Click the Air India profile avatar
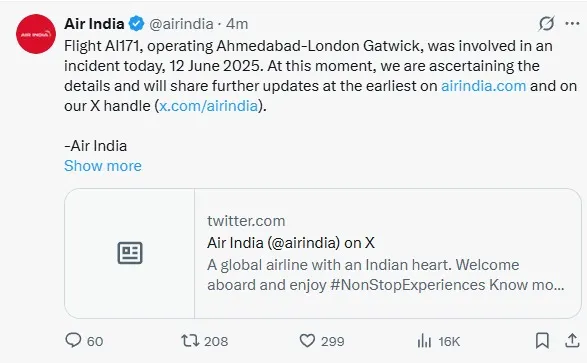 pyautogui.click(x=36, y=34)
